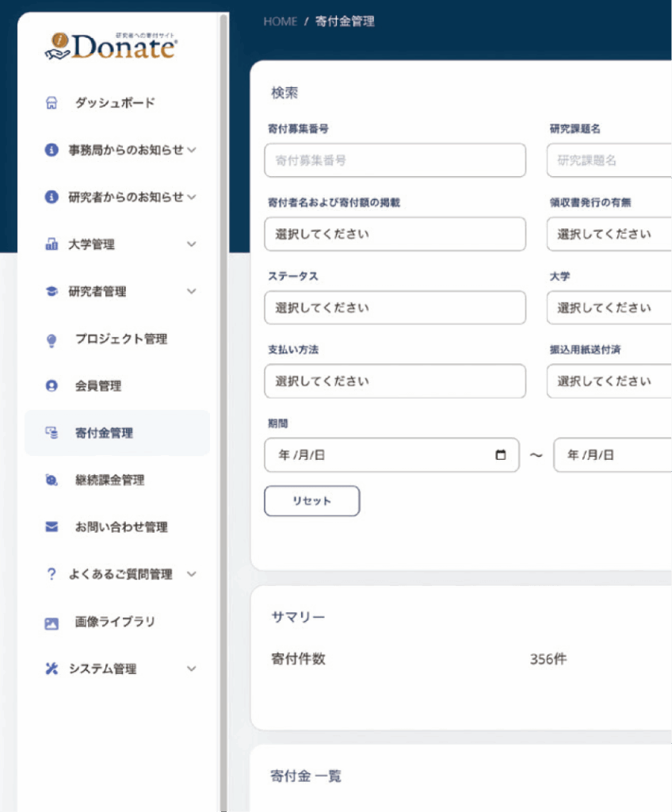
Task: Click the lightbulb icon for プロジェクト管理
Action: [x=52, y=339]
